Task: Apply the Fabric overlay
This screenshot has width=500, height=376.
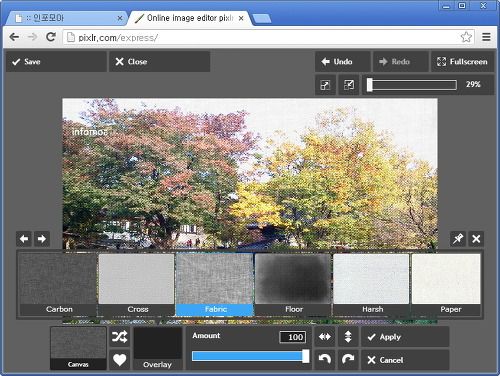Action: (405, 337)
